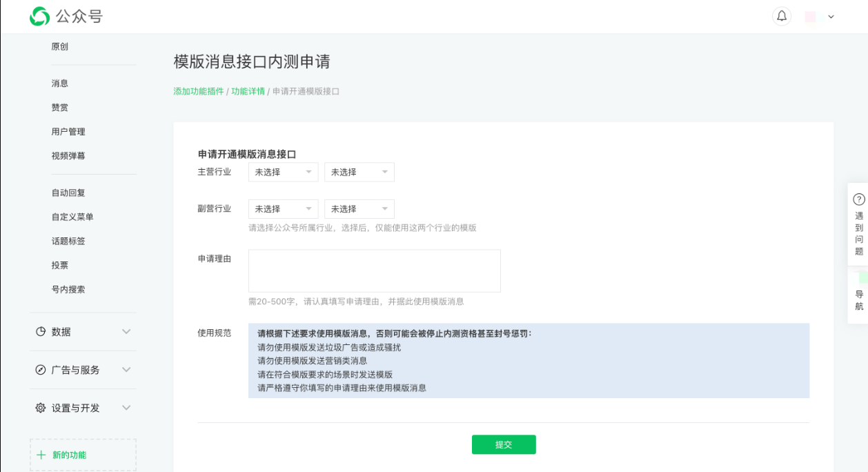Viewport: 868px width, 472px height.
Task: Expand the 数据 section chevron
Action: click(x=126, y=332)
